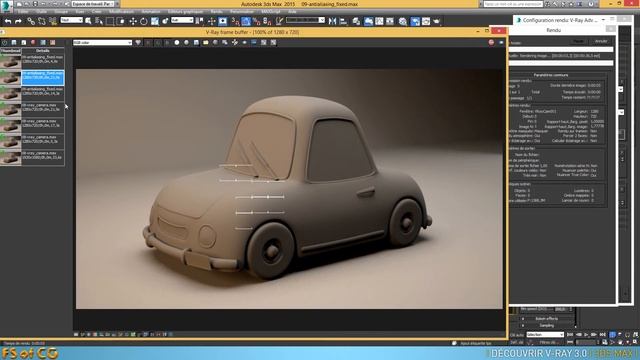Open the Select by Name tool
640x360 pixels.
point(99,21)
